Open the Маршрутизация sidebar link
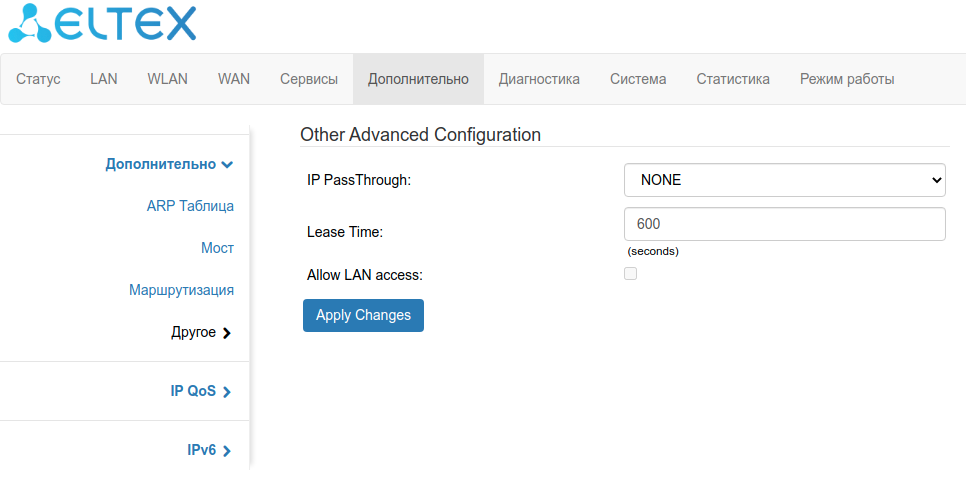This screenshot has width=966, height=484. pos(181,290)
